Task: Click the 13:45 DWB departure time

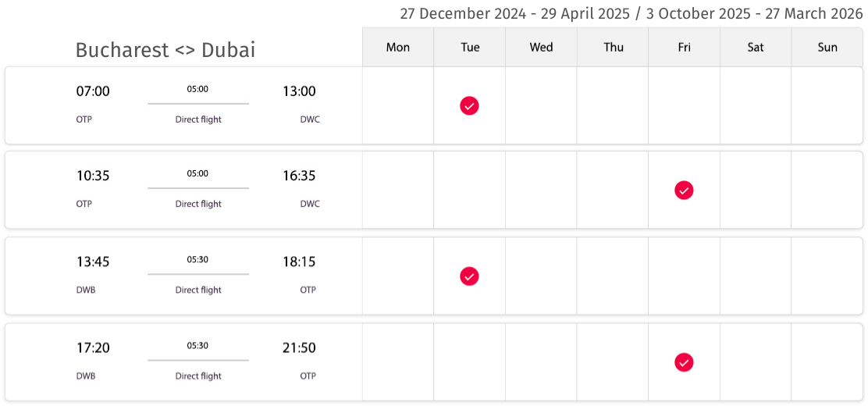Action: (93, 262)
